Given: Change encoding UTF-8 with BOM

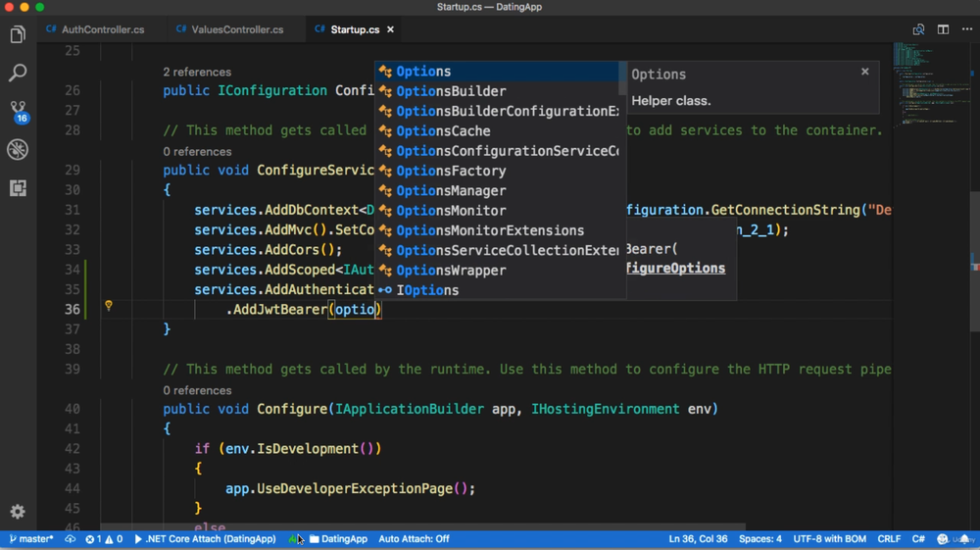Looking at the screenshot, I should pyautogui.click(x=829, y=539).
